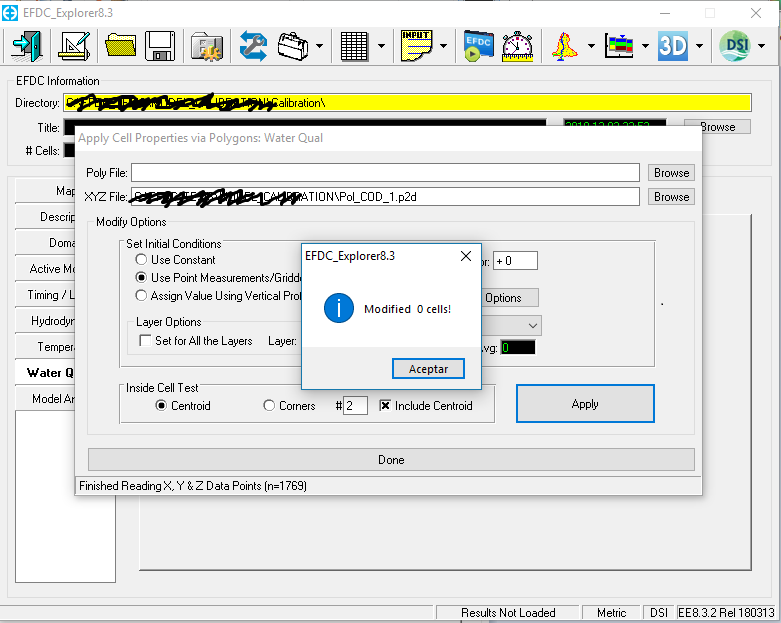Switch to Domain tab
This screenshot has width=781, height=623.
tap(45, 243)
